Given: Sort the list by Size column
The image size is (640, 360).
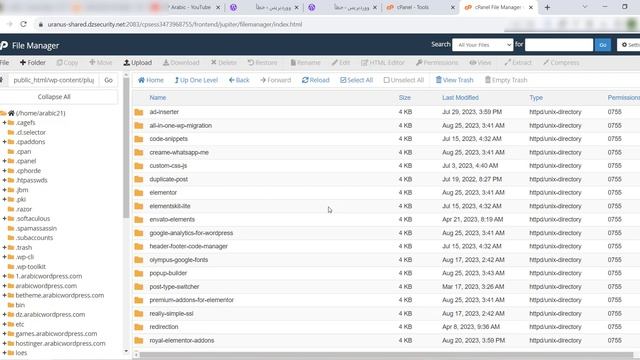Looking at the screenshot, I should pyautogui.click(x=404, y=98).
